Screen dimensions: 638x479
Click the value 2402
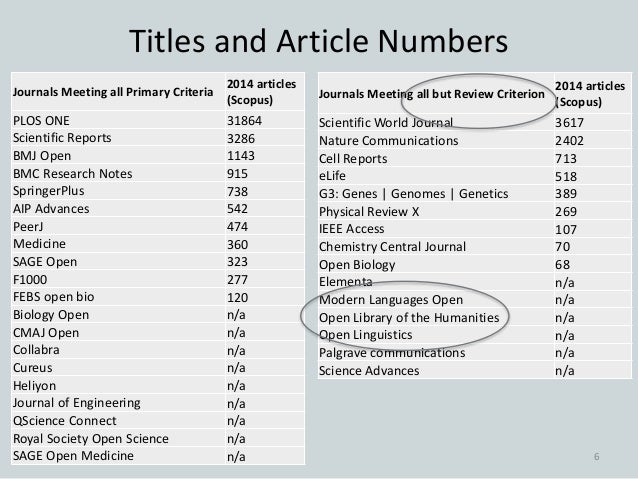coord(569,141)
